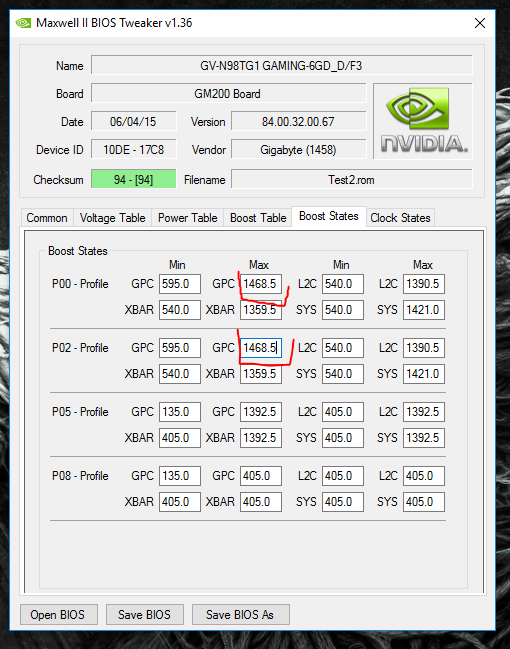Click P08 profile GPC Max field
This screenshot has width=510, height=649.
click(x=261, y=476)
